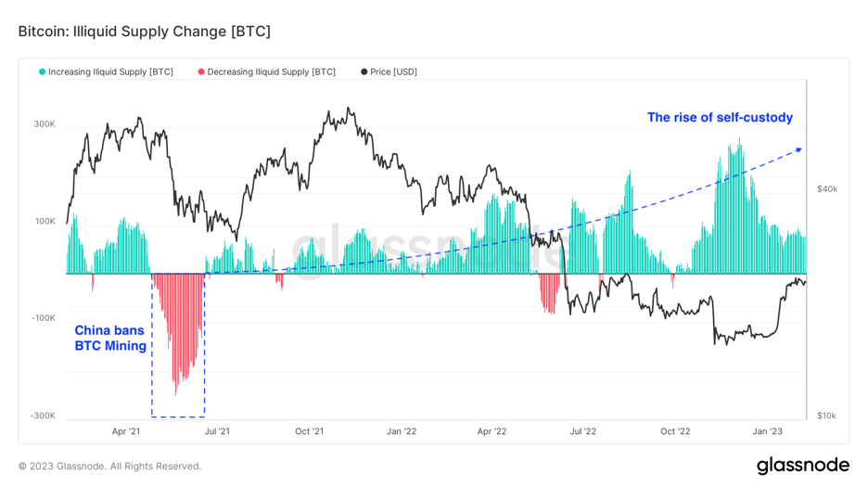Toggle the Price [USD] legend label
The width and height of the screenshot is (868, 488).
pos(393,72)
